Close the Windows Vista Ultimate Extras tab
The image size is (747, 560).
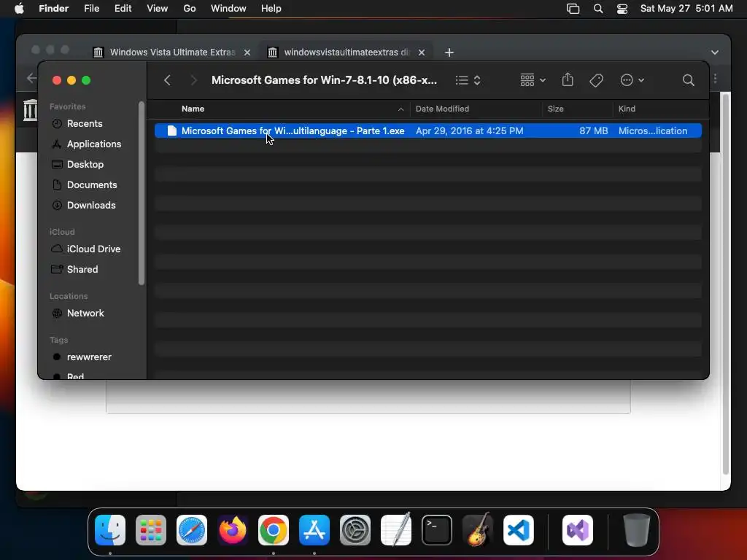click(x=247, y=52)
